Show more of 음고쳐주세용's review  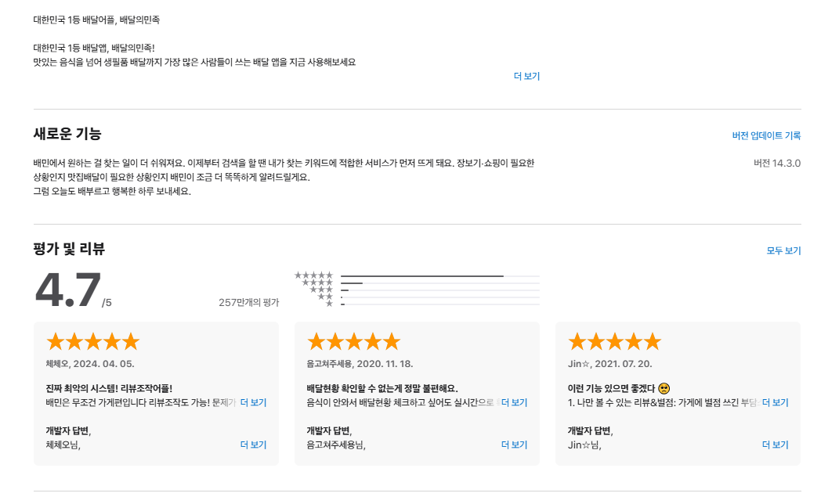click(x=514, y=401)
